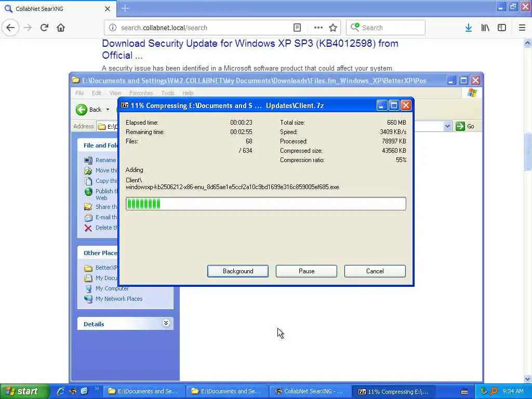This screenshot has width=532, height=399.
Task: Pause the 7-Zip compression
Action: (x=307, y=271)
